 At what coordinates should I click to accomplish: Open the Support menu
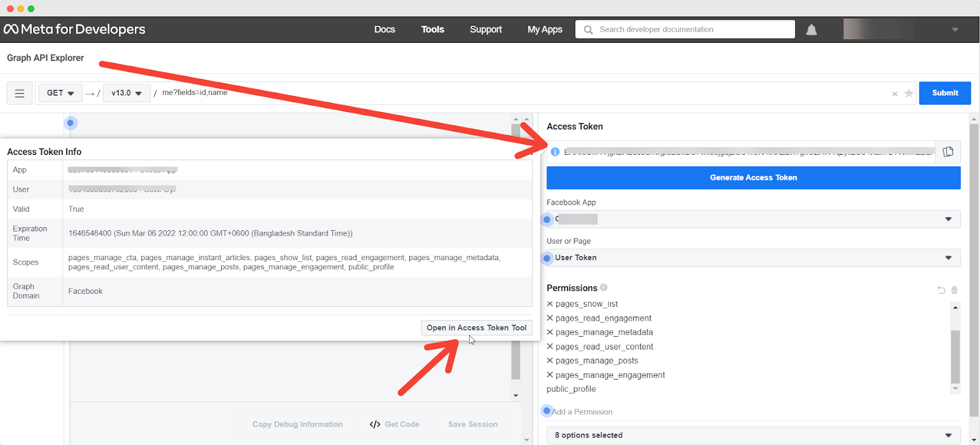point(486,29)
